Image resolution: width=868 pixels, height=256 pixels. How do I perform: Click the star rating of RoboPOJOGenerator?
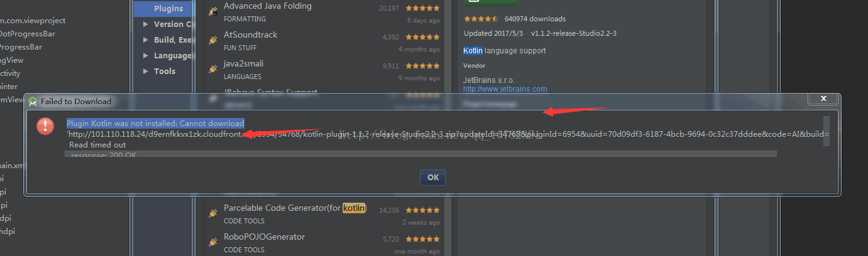[x=423, y=239]
